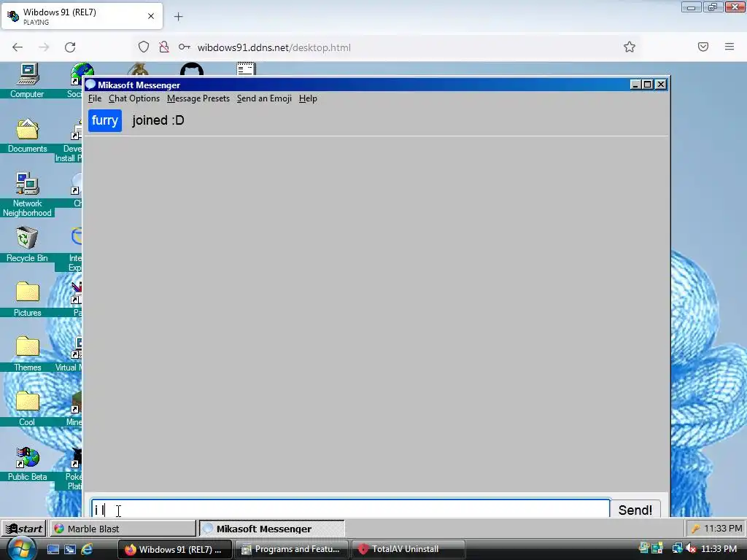Open the Cool folder icon

pos(27,408)
